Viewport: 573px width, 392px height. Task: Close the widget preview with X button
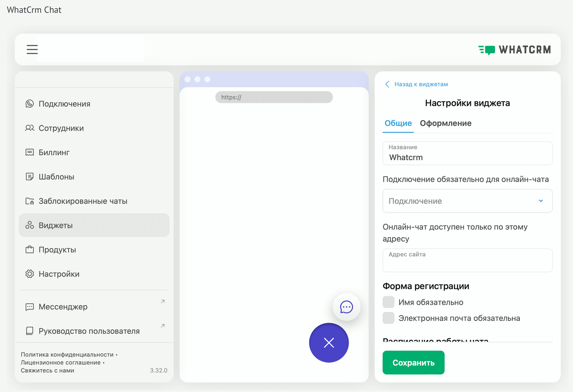[x=329, y=343]
